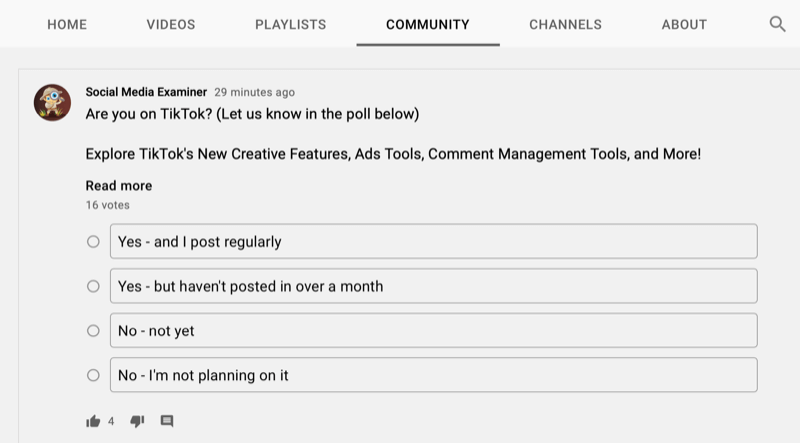Viewport: 800px width, 443px height.
Task: Click the 'Explore TikTok's New Creative Features' line
Action: 393,154
